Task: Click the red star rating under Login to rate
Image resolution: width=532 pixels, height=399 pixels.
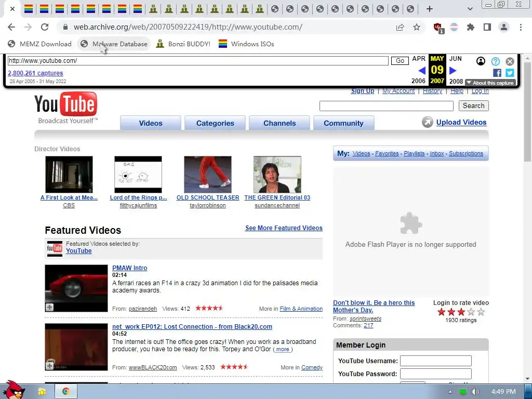Action: 461,312
